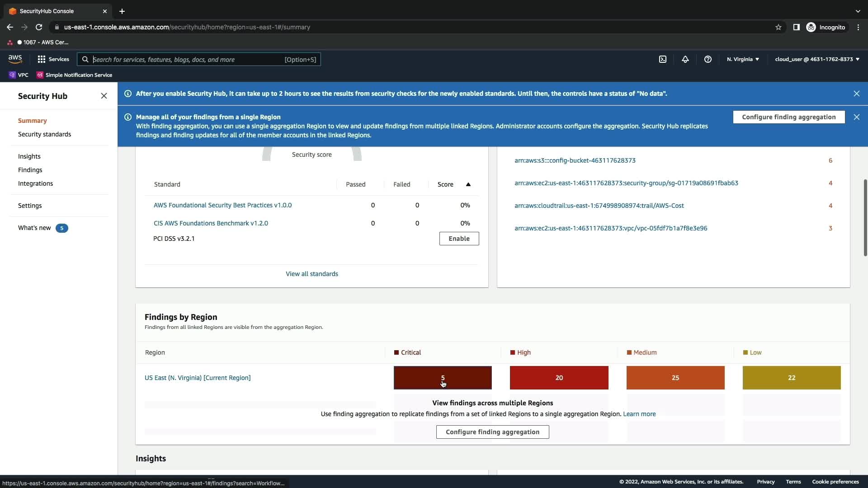Open the VPC bookmark shortcut

tap(19, 75)
